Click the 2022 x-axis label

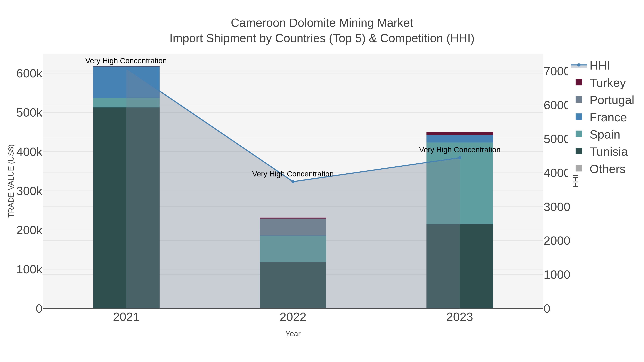click(x=293, y=317)
